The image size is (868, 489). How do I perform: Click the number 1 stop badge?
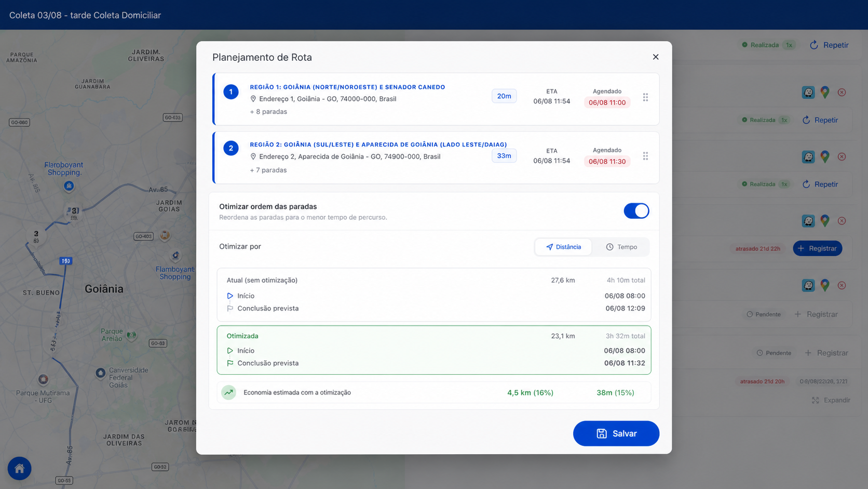pos(231,91)
